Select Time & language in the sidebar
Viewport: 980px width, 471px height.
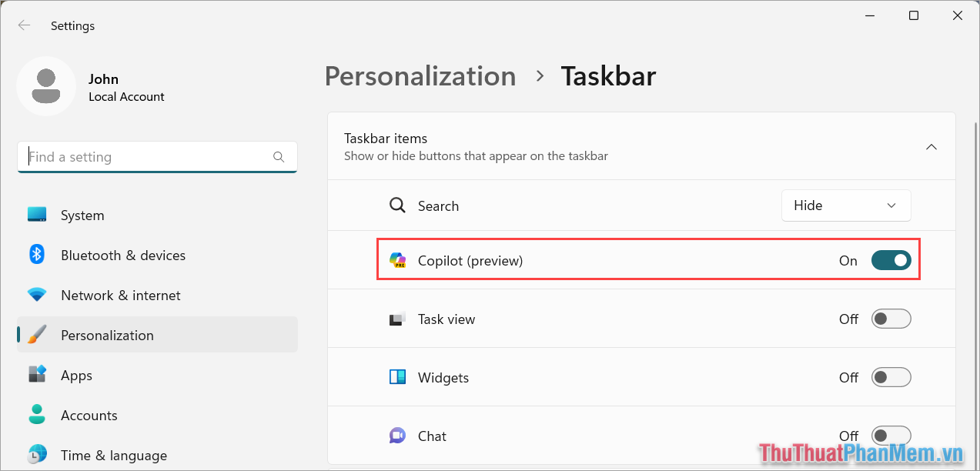coord(114,455)
